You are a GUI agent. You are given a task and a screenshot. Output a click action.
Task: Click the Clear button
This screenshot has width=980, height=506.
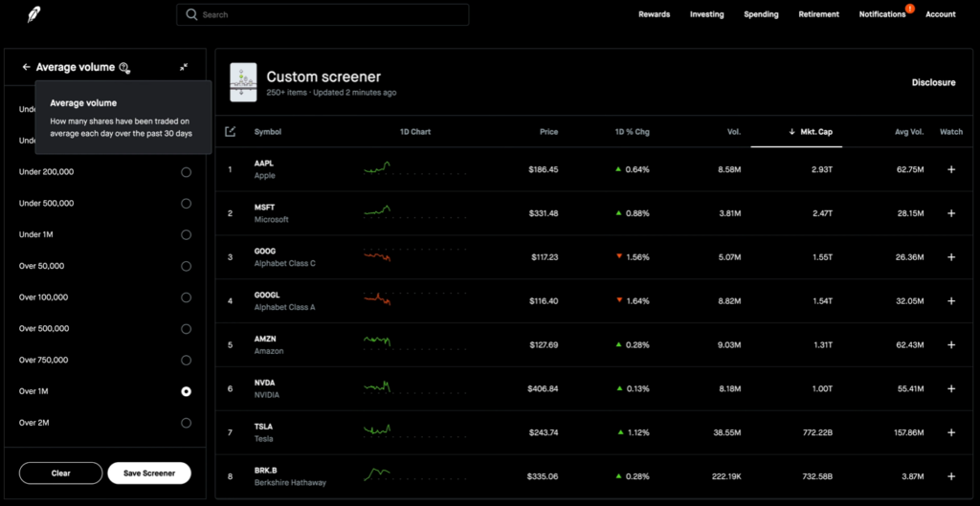pos(60,473)
